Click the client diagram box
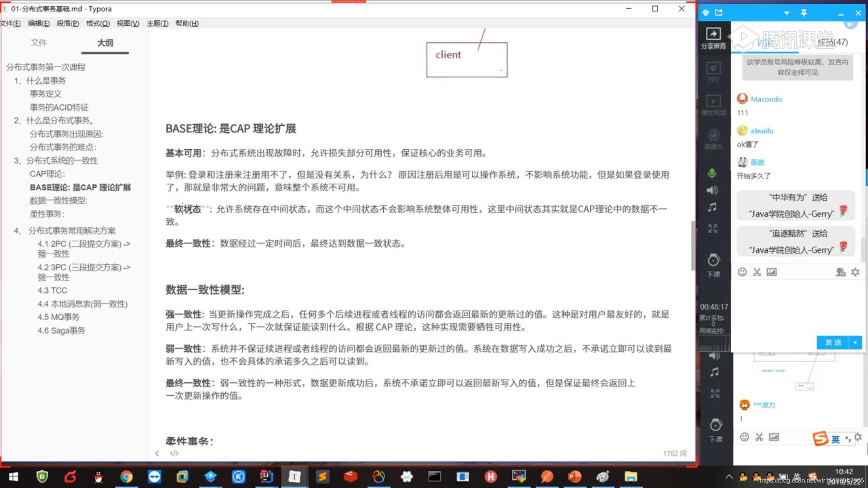Image resolution: width=868 pixels, height=488 pixels. coord(467,60)
